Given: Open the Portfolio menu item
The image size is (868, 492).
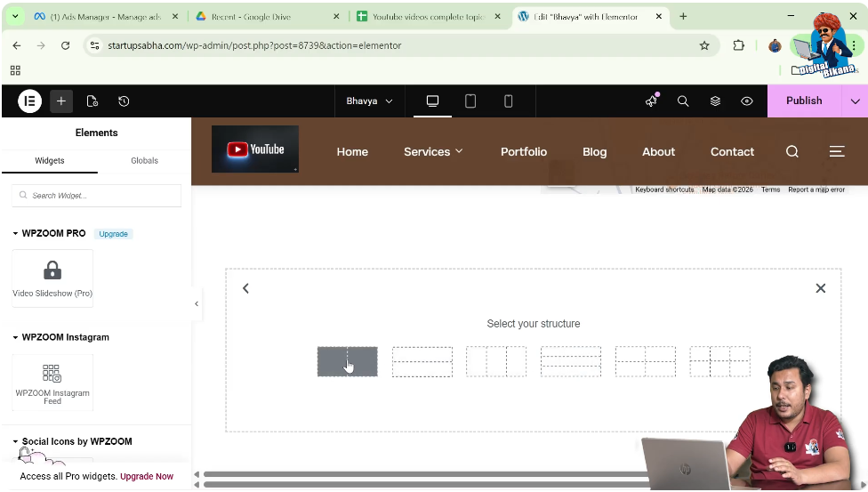Looking at the screenshot, I should click(524, 152).
